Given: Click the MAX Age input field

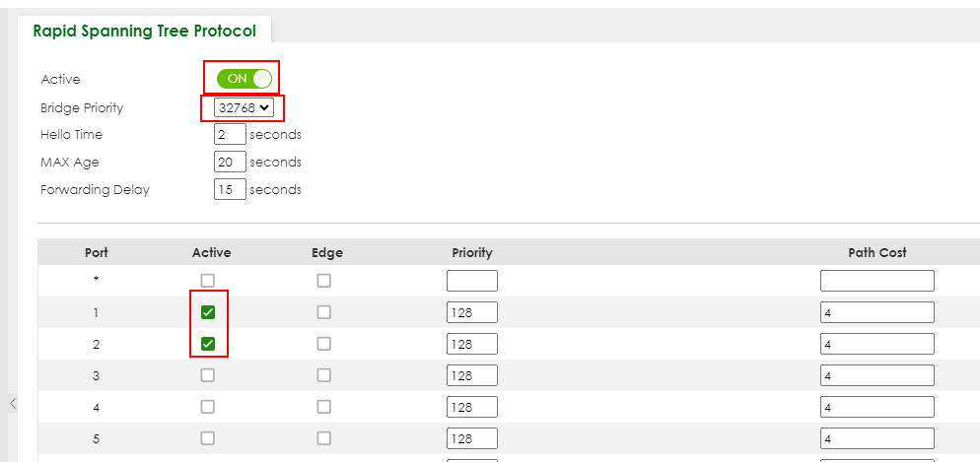Looking at the screenshot, I should 230,162.
